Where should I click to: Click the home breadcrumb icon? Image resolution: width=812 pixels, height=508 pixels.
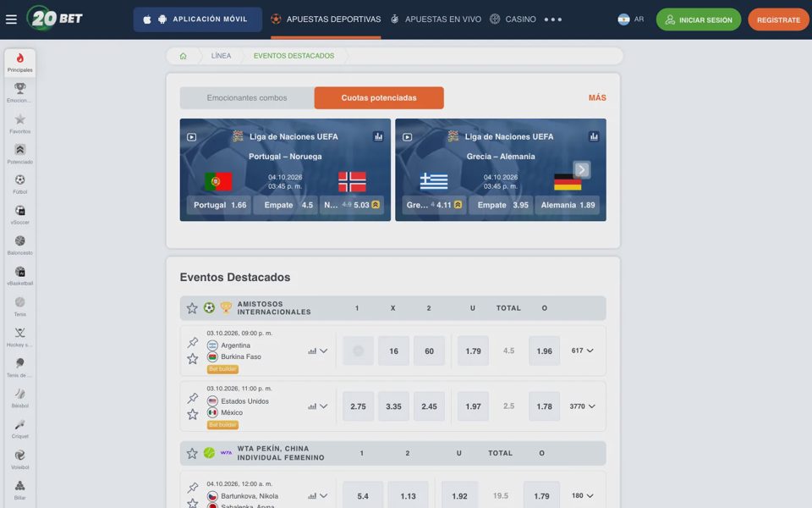coord(183,56)
